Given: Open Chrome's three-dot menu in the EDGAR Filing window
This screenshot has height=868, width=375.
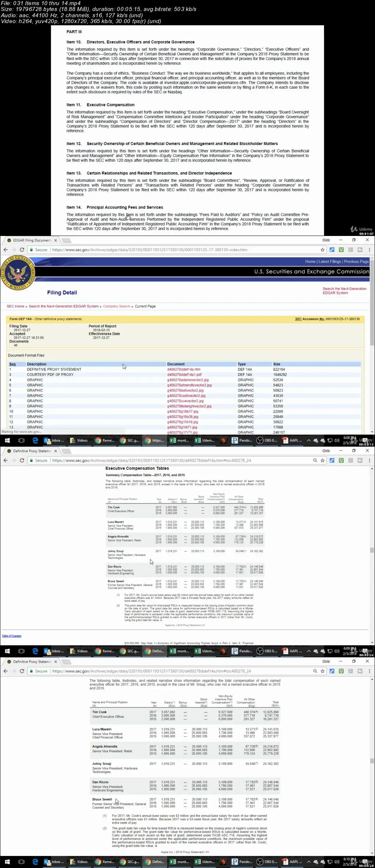Looking at the screenshot, I should [369, 250].
